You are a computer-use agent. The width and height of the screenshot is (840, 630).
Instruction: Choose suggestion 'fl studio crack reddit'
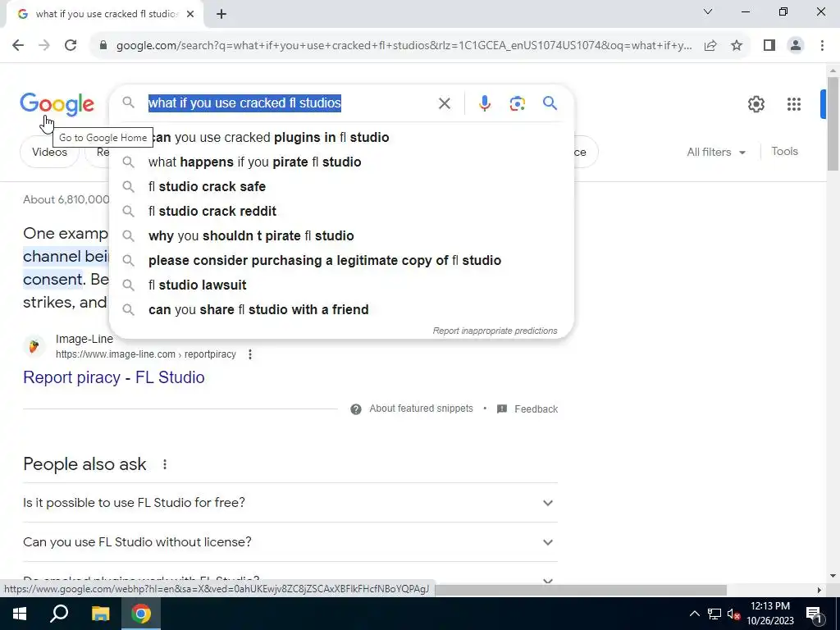click(341, 211)
